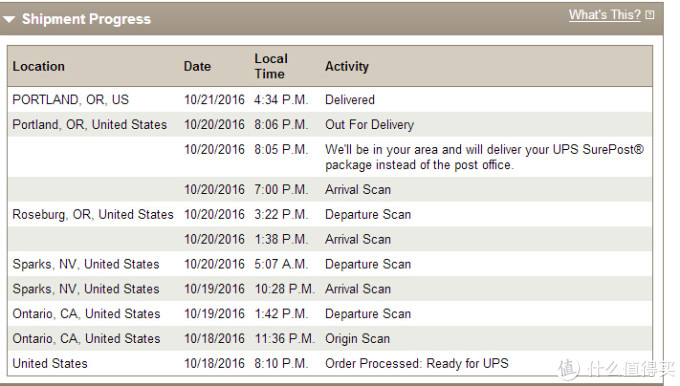The image size is (680, 386).
Task: Click the Local Time column header
Action: pos(271,66)
